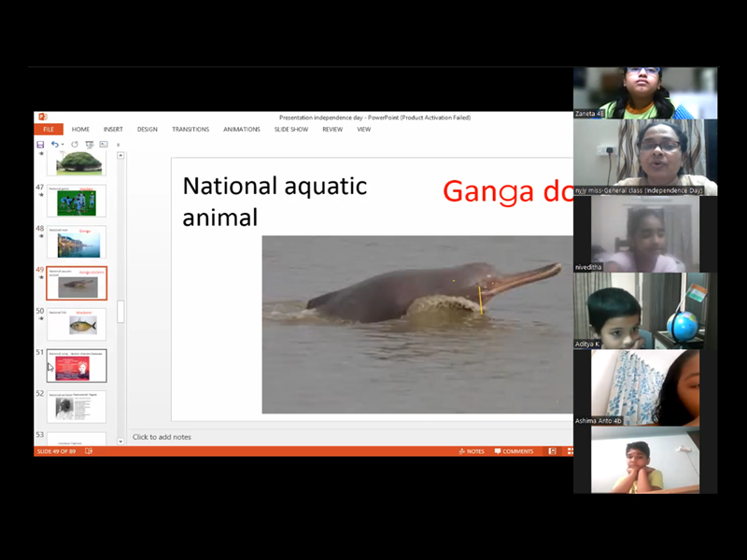Switch to the TRANSITIONS ribbon tab
This screenshot has height=560, width=747.
coord(190,130)
